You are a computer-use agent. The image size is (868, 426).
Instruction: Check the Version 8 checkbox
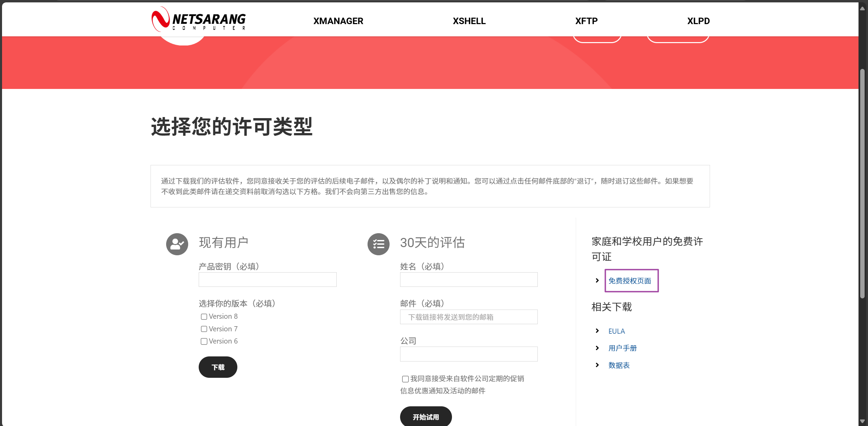click(x=204, y=317)
